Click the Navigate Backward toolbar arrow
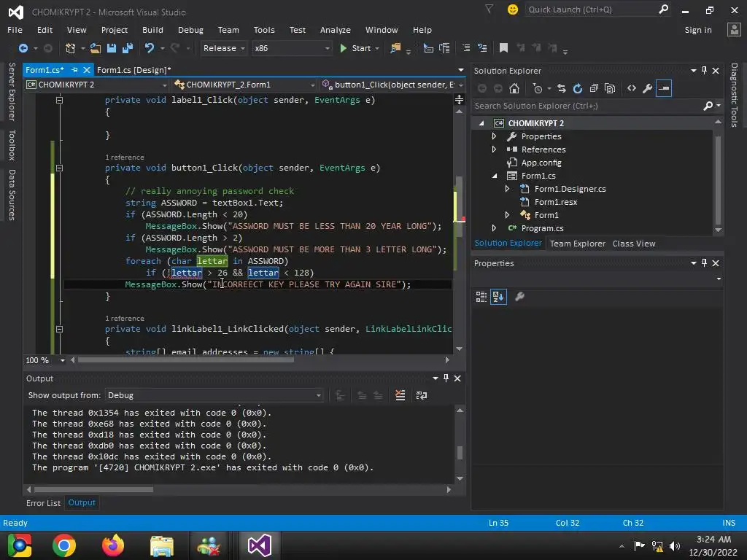The image size is (747, 560). [x=23, y=48]
